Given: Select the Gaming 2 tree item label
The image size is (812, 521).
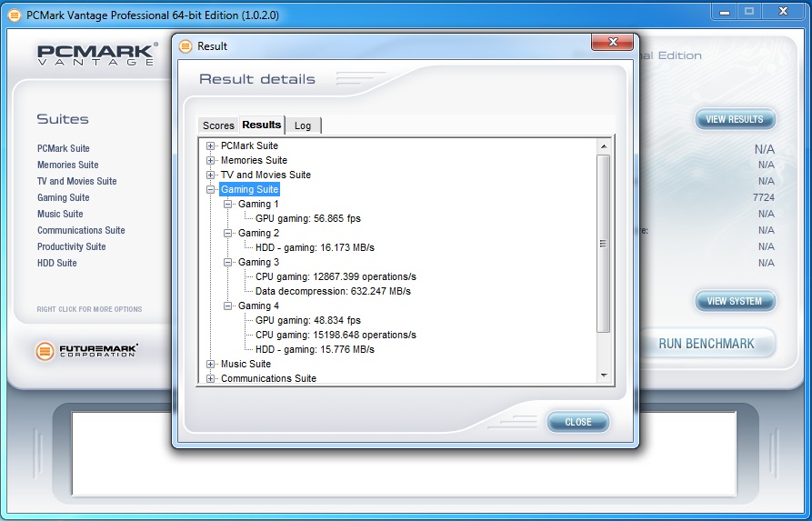Looking at the screenshot, I should [258, 233].
